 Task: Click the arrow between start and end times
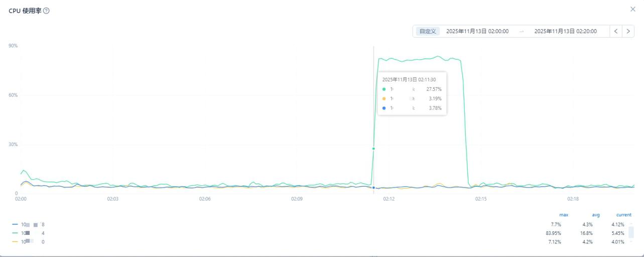click(x=522, y=31)
